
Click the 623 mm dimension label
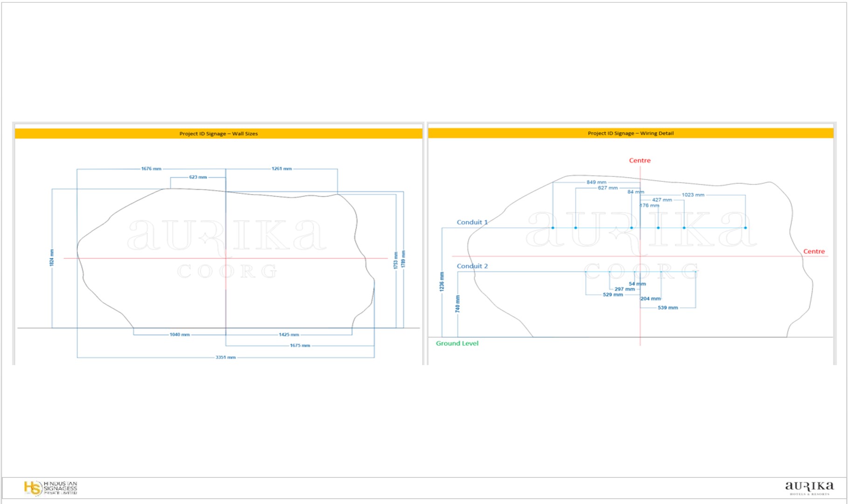[x=198, y=177]
